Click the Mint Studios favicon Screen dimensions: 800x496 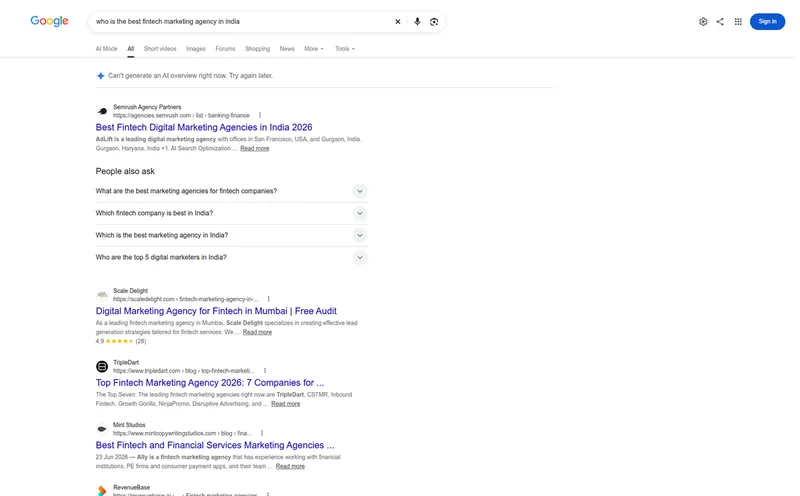click(102, 429)
